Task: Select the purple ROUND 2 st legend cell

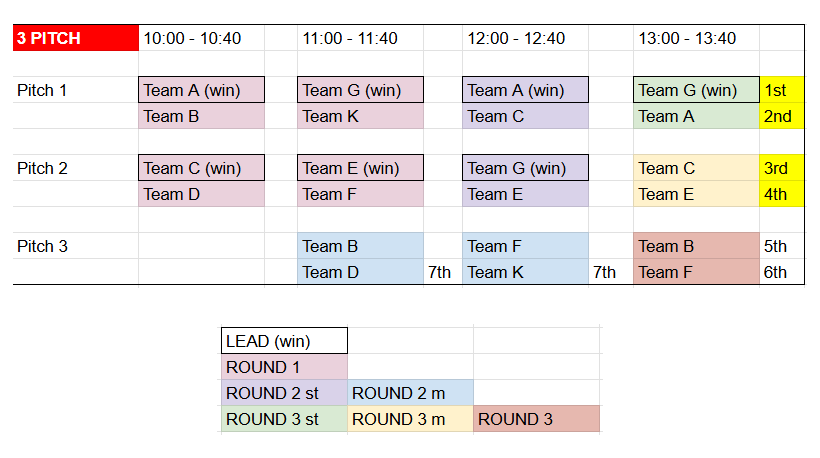Action: coord(284,393)
